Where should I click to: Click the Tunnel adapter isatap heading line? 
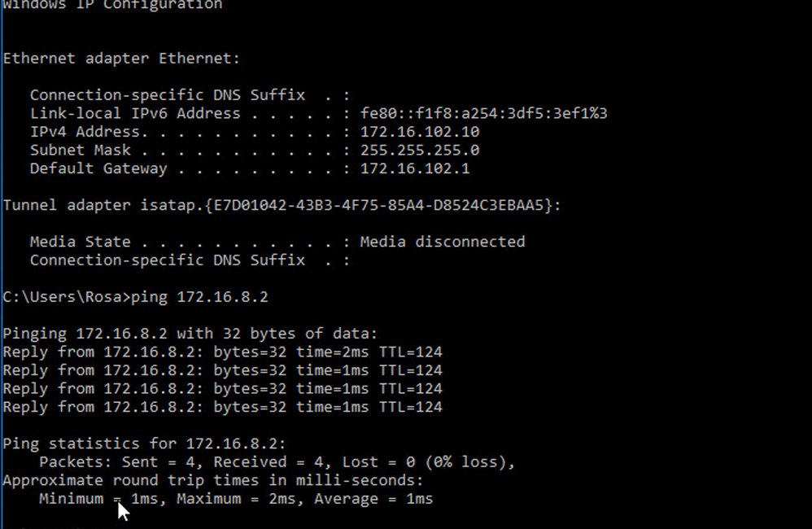282,205
